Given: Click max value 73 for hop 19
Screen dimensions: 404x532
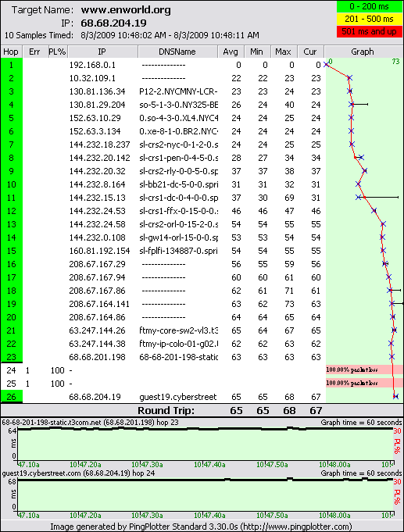Looking at the screenshot, I should (x=289, y=304).
